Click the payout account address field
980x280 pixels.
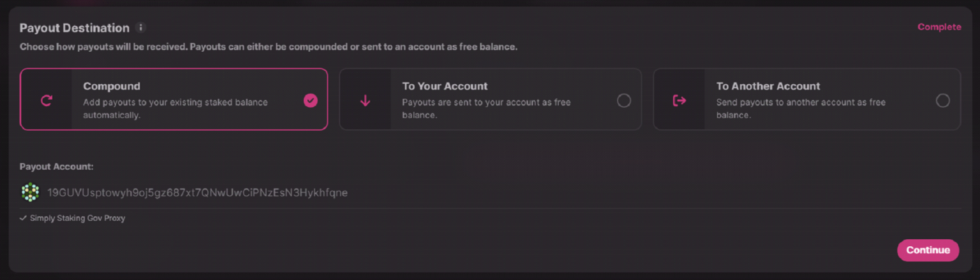(x=197, y=193)
